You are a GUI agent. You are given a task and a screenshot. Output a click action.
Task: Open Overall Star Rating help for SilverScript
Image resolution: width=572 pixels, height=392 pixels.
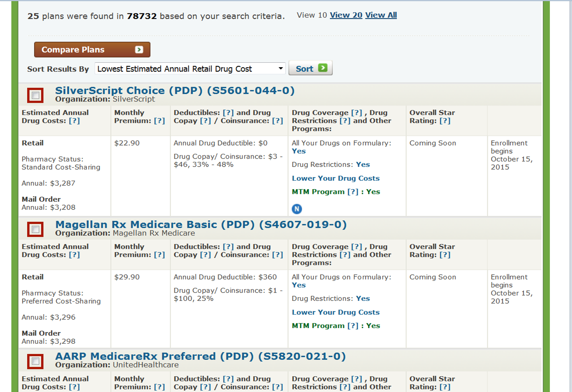coord(445,121)
